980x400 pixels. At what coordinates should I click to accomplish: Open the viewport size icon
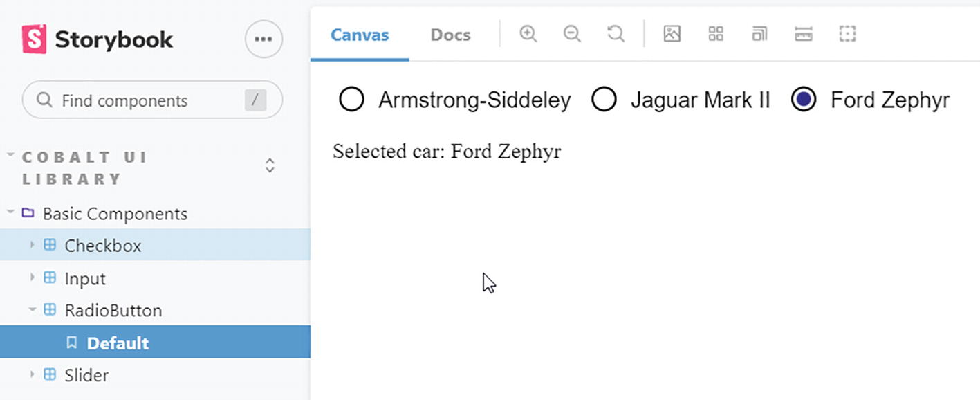(759, 34)
